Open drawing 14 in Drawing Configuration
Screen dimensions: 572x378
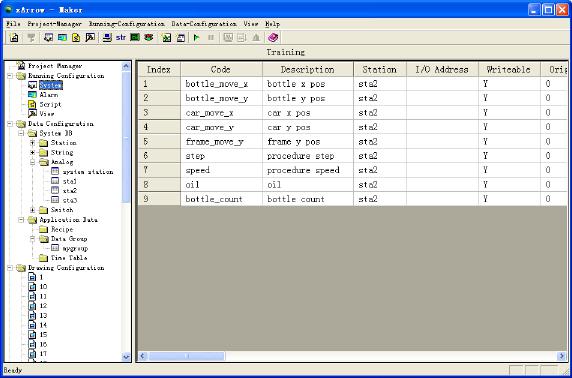[x=43, y=325]
